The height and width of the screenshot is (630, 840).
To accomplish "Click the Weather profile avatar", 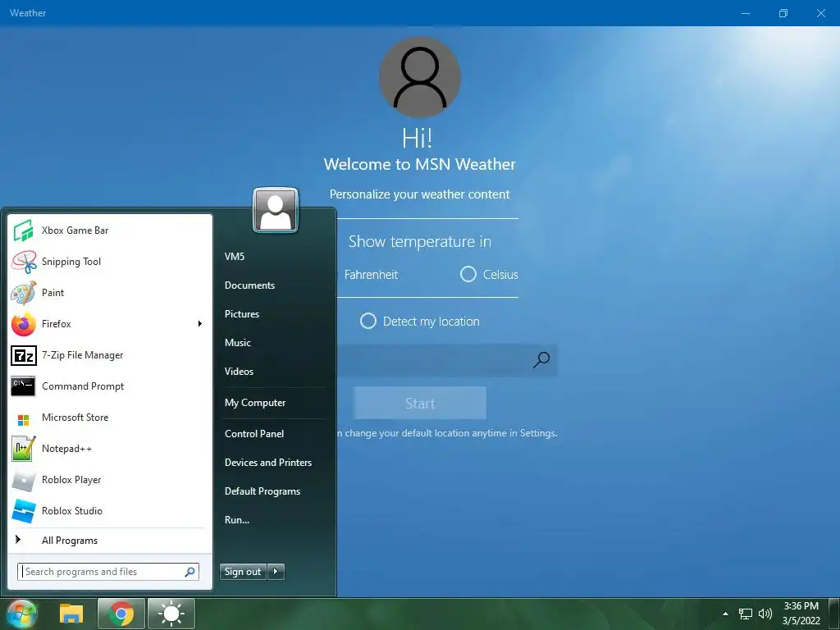I will coord(420,76).
